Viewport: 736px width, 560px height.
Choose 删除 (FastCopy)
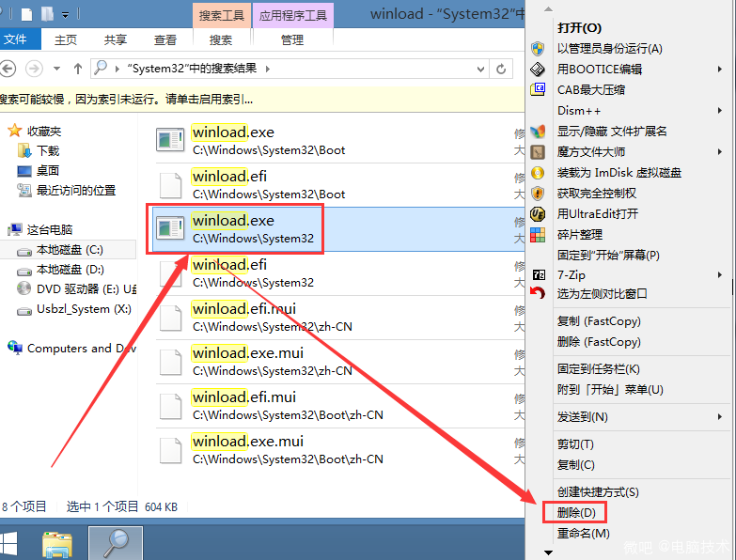click(x=599, y=342)
